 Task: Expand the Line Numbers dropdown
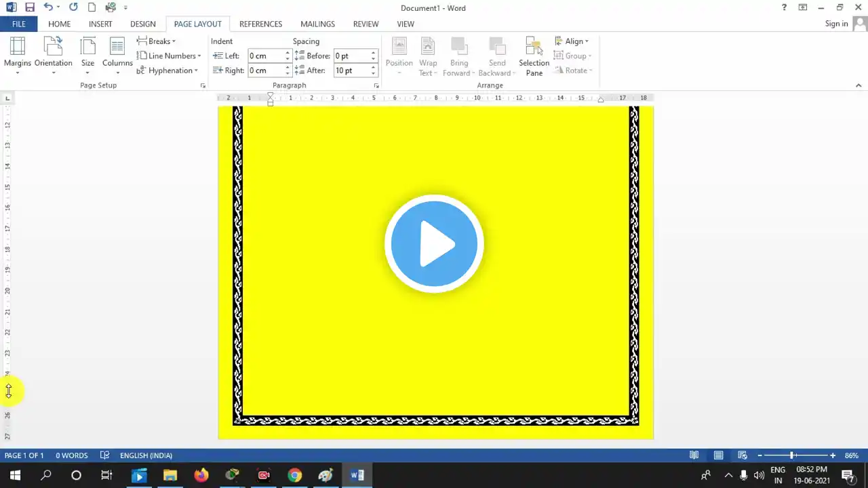tap(169, 56)
